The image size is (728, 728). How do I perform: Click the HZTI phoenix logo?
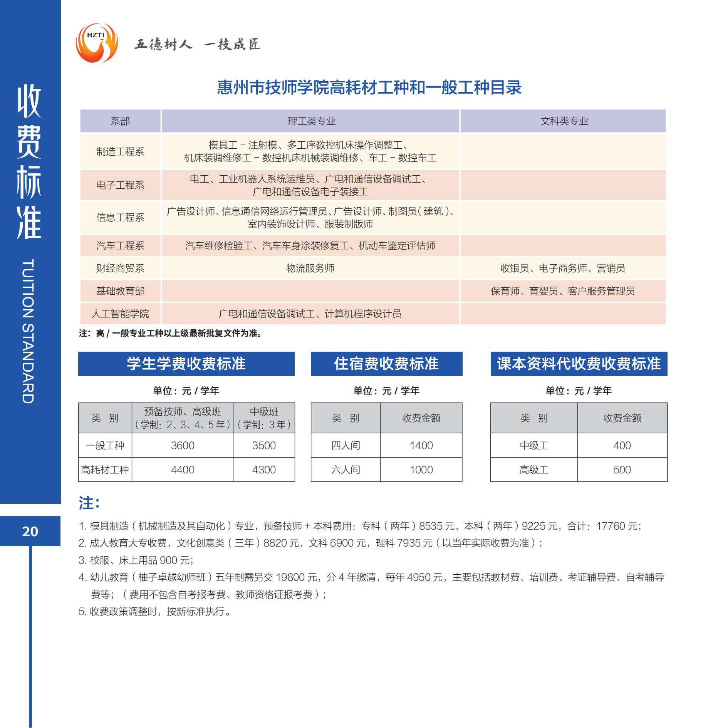pyautogui.click(x=97, y=43)
